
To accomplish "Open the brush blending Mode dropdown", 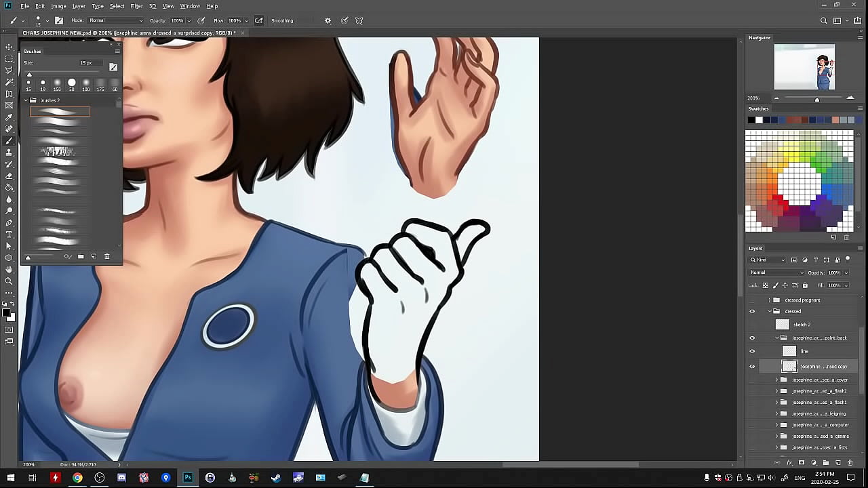I will (x=116, y=20).
